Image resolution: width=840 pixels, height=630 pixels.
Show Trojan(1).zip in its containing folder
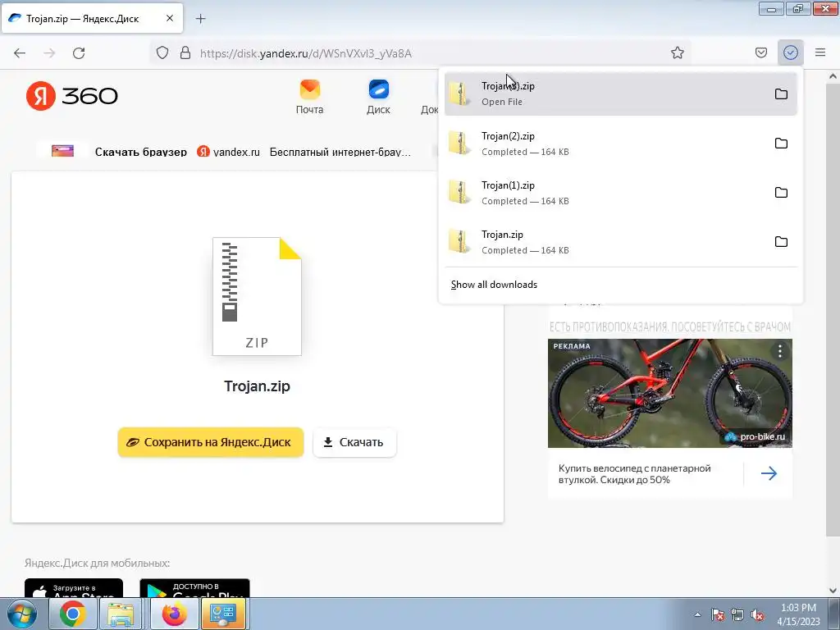(x=781, y=192)
